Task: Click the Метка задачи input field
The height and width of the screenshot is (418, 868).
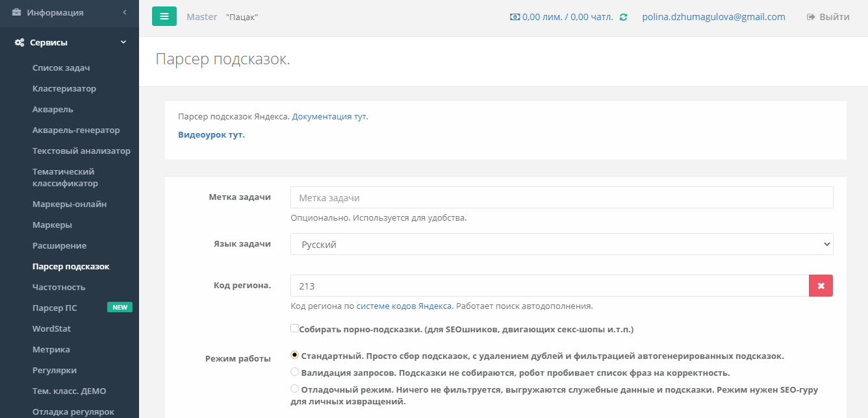Action: click(x=562, y=197)
